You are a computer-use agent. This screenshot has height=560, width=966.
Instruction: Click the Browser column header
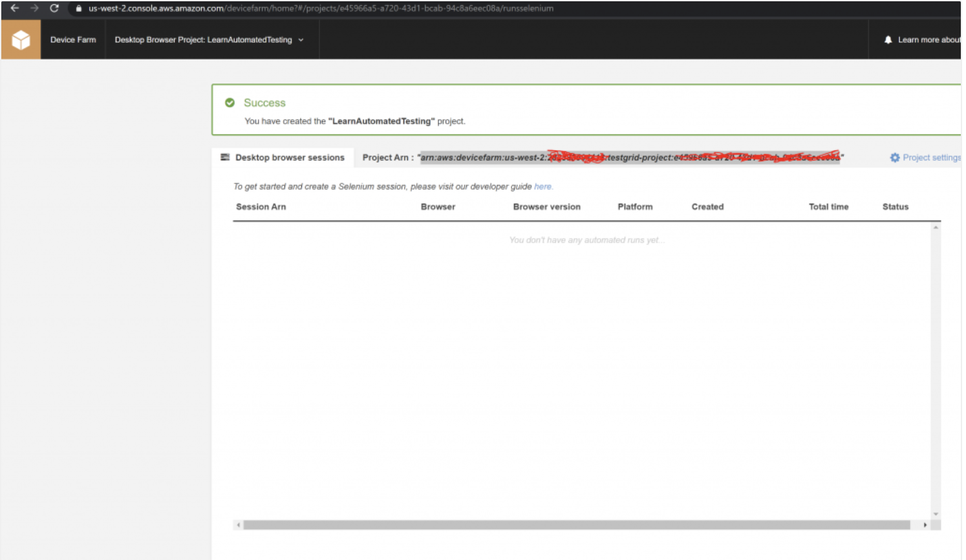tap(438, 207)
